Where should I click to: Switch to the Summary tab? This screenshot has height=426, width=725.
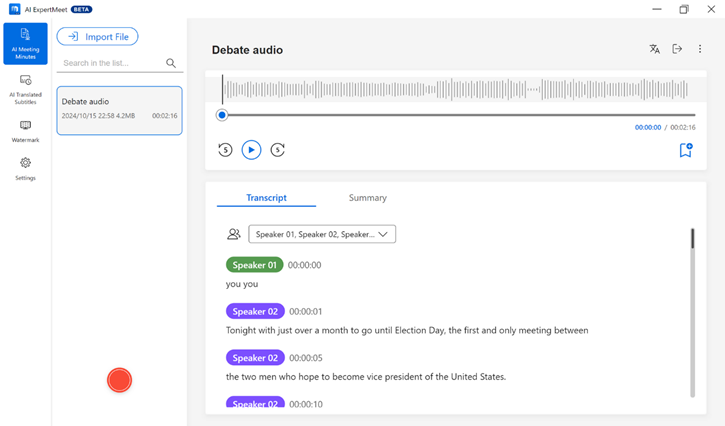367,198
